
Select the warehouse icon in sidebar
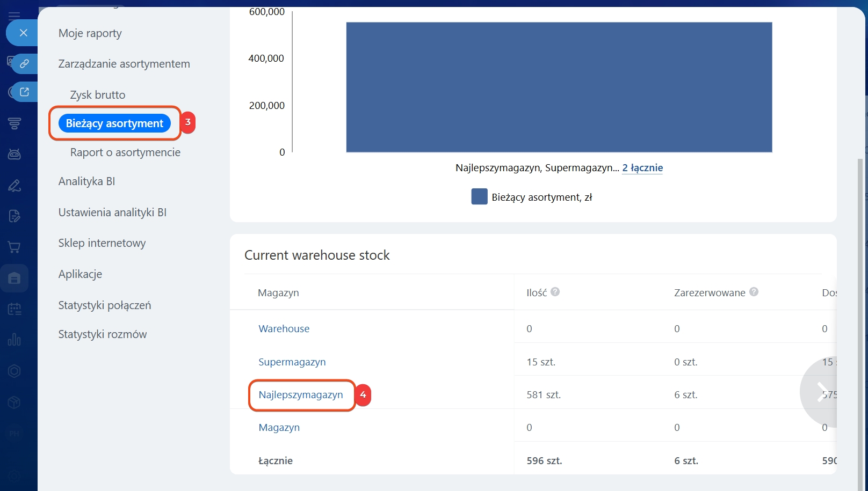tap(15, 279)
